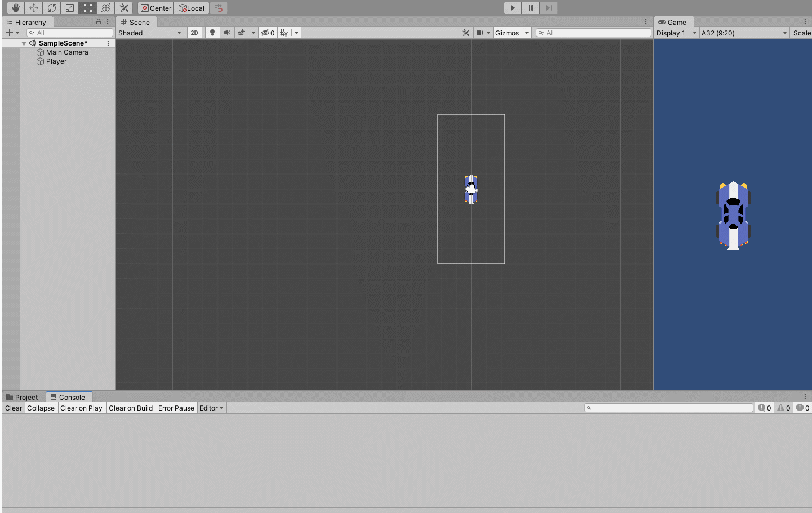The width and height of the screenshot is (812, 513).
Task: Open the create object plus dropdown
Action: click(x=12, y=33)
